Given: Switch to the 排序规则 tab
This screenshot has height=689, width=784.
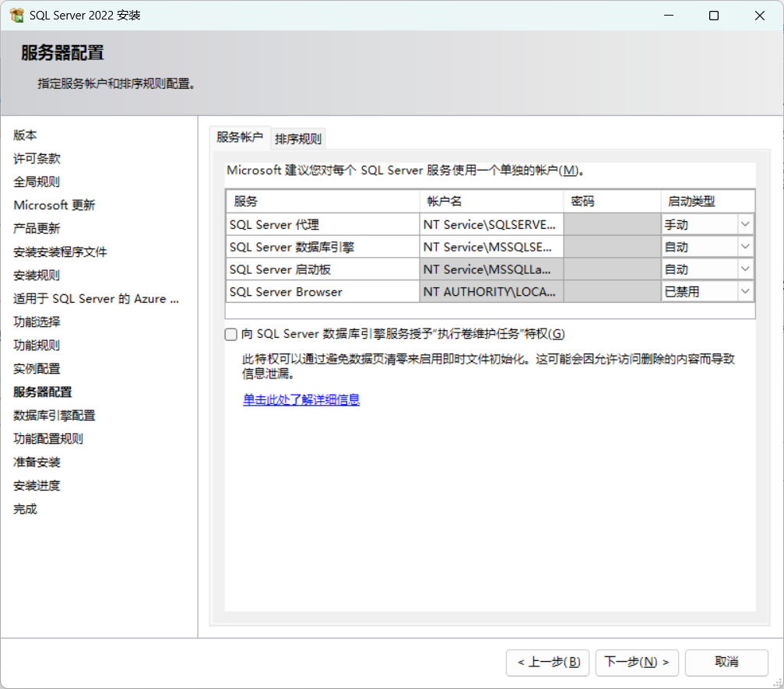Looking at the screenshot, I should click(x=297, y=138).
